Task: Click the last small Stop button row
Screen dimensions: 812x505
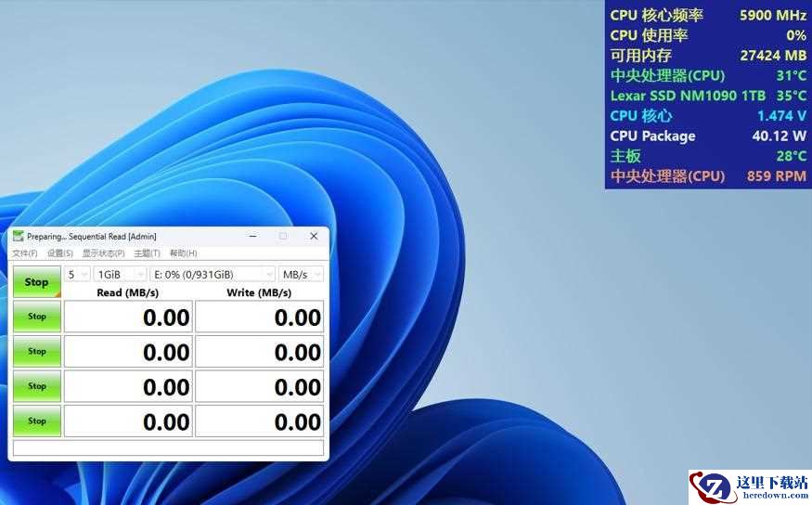Action: pyautogui.click(x=37, y=421)
